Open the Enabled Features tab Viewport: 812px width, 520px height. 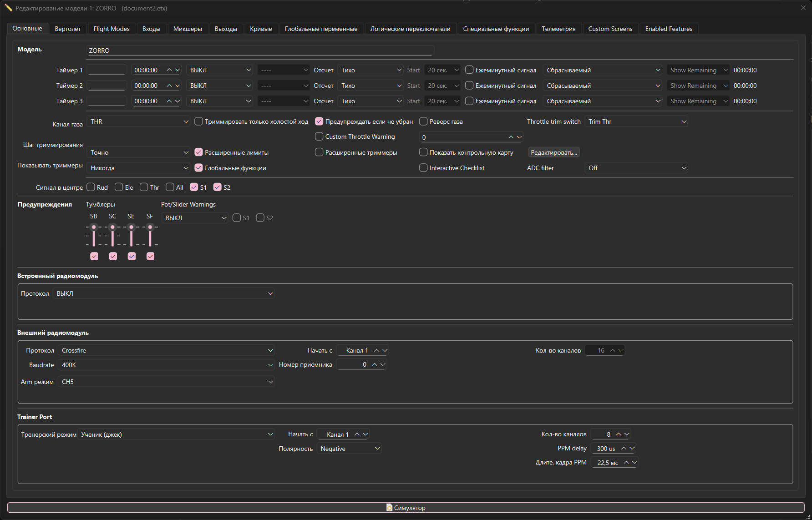click(669, 29)
